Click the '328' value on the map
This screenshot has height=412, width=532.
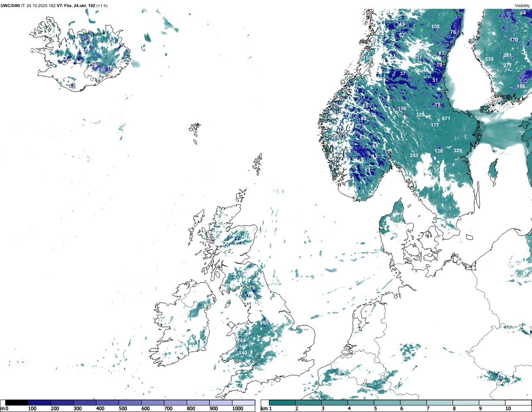point(420,115)
